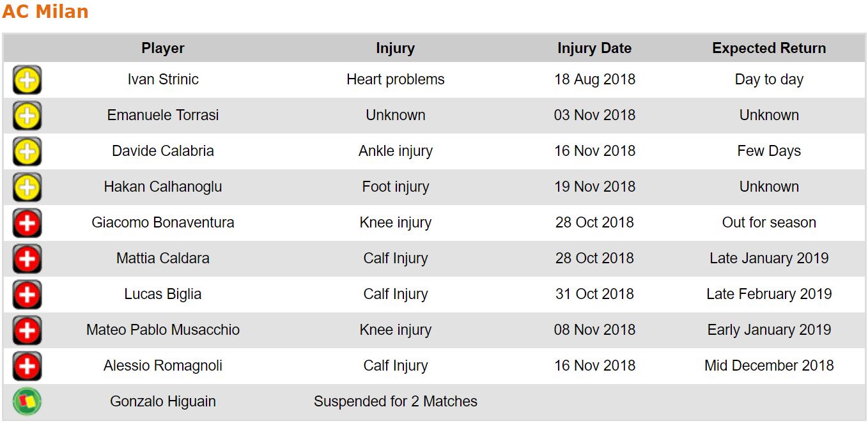The image size is (868, 423).
Task: Click the yellow injury icon beside Ivan Strinic
Action: 27,81
